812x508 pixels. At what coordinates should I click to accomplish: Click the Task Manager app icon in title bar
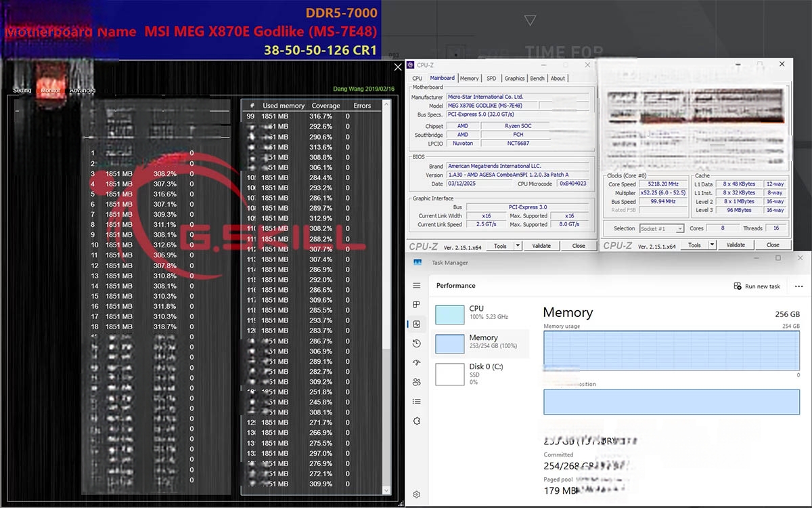click(418, 263)
